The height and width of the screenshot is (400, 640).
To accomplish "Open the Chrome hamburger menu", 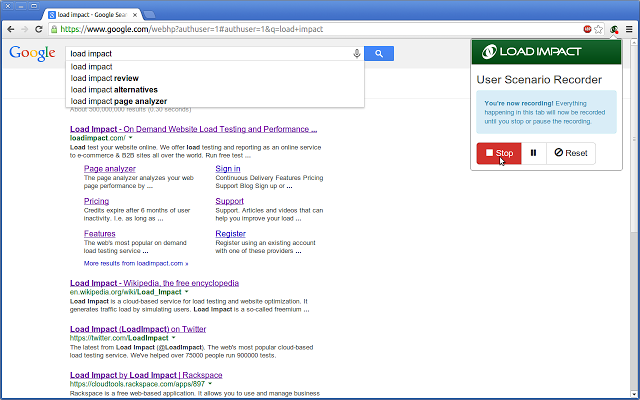I will pyautogui.click(x=629, y=30).
